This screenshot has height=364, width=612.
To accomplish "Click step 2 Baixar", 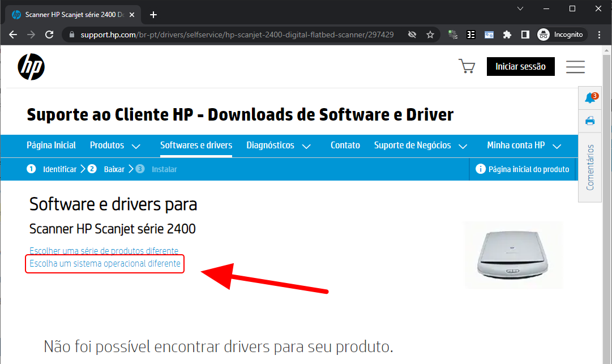I will 106,169.
